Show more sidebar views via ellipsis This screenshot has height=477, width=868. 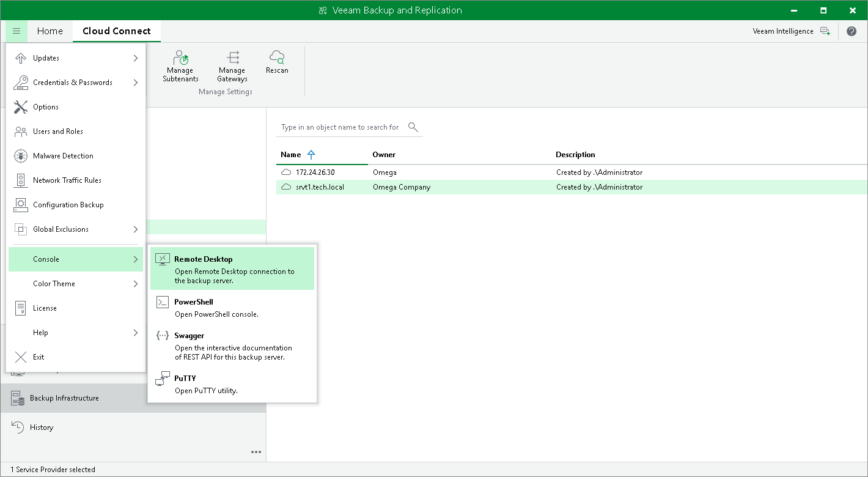(x=256, y=453)
